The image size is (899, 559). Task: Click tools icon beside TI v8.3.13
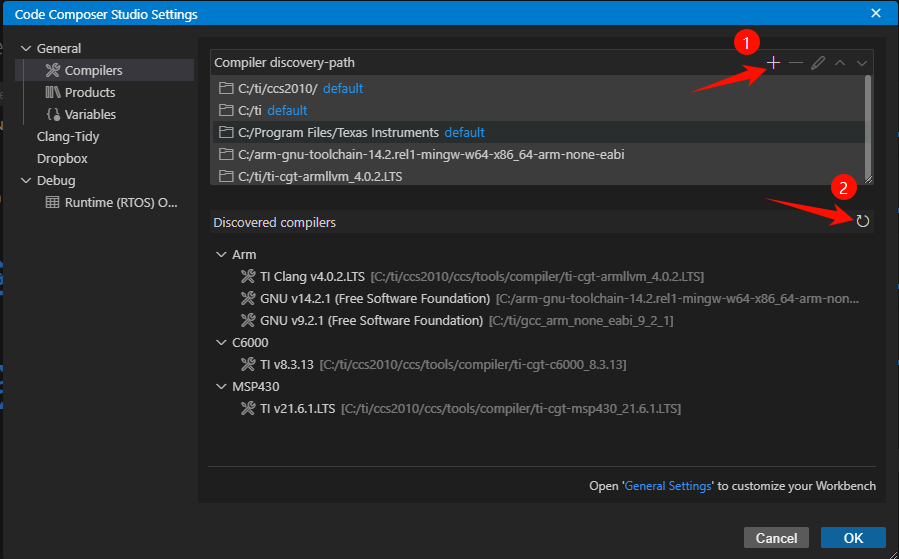coord(248,364)
